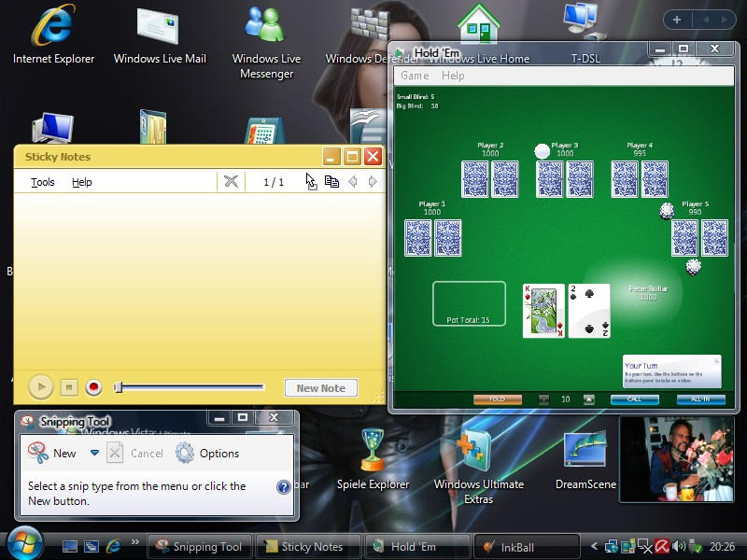Expand the New snip type dropdown arrow
Viewport: 747px width, 560px height.
tap(95, 453)
